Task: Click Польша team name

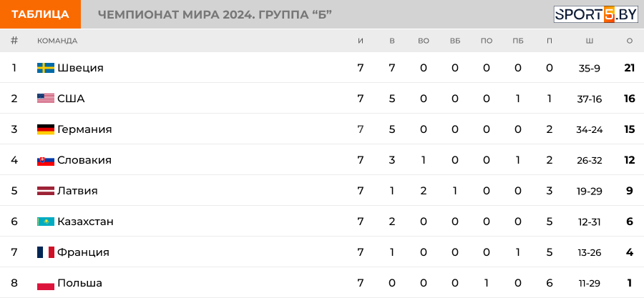Action: 79,283
